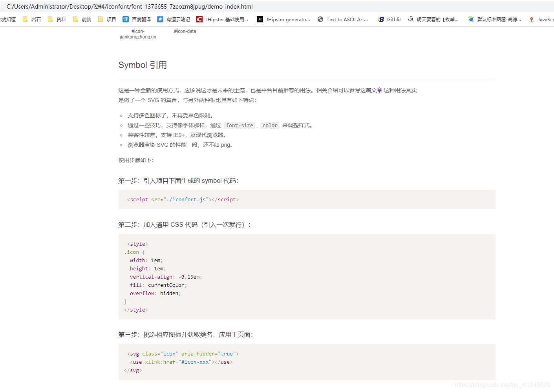This screenshot has width=554, height=392.
Task: Select the iconfont.js script code block
Action: point(183,199)
